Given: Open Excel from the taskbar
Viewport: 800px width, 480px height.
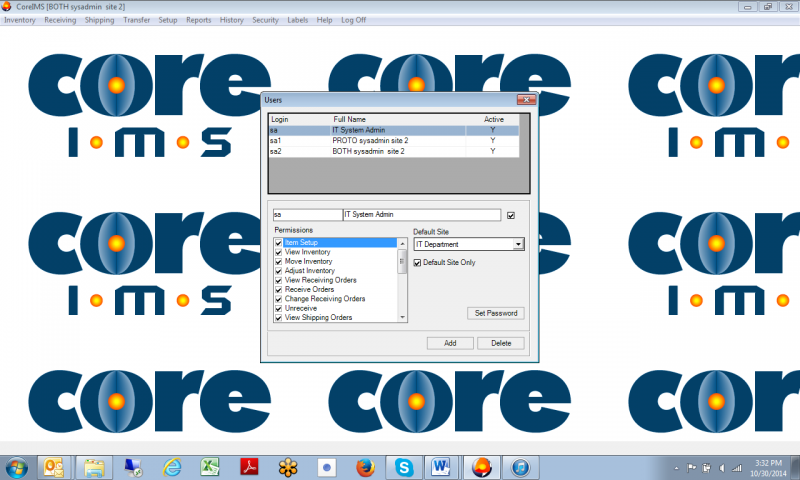Looking at the screenshot, I should coord(210,467).
